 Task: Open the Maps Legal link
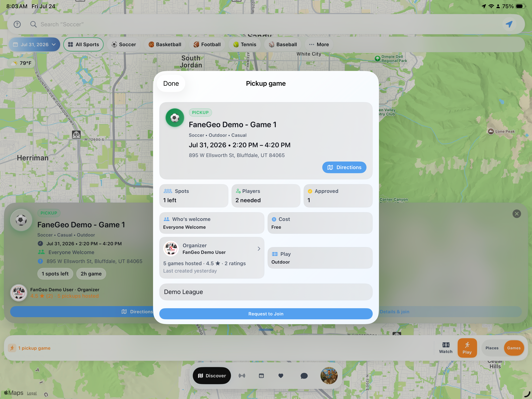pyautogui.click(x=32, y=393)
